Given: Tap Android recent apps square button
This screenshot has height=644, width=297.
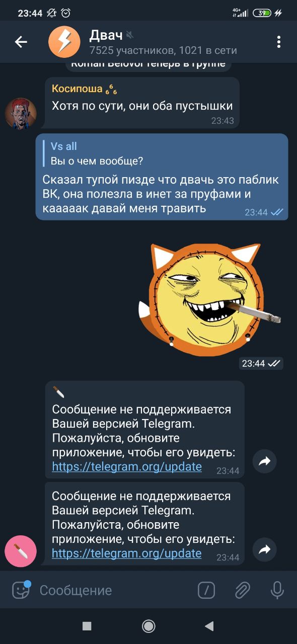Looking at the screenshot, I should 87,626.
